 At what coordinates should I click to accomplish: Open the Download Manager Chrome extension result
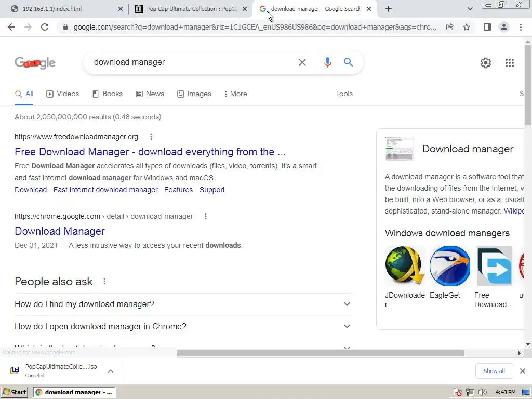click(x=60, y=231)
